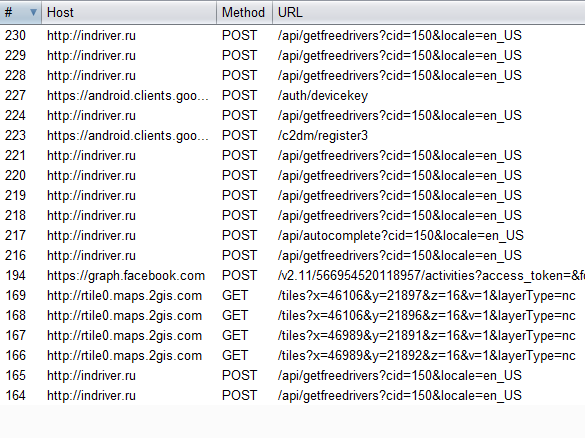
Task: Select request 224 getfreedrivers row
Action: (x=292, y=116)
